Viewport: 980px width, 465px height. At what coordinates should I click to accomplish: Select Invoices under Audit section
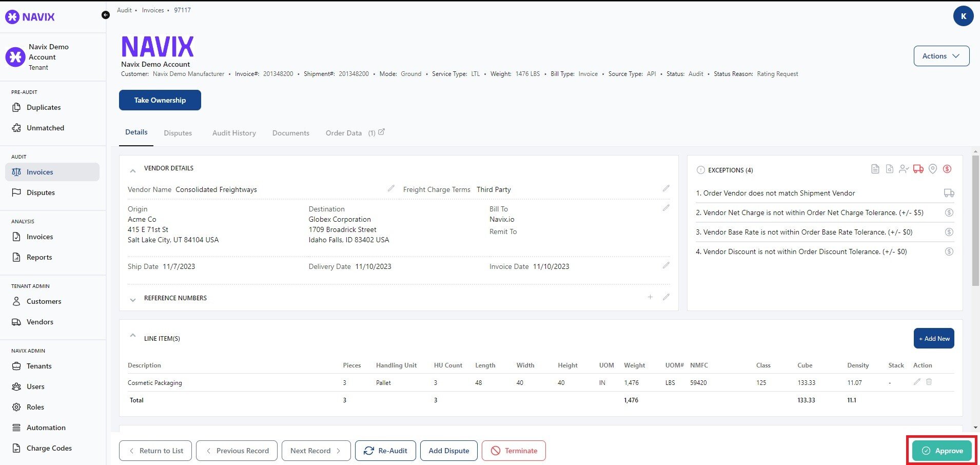click(x=52, y=172)
